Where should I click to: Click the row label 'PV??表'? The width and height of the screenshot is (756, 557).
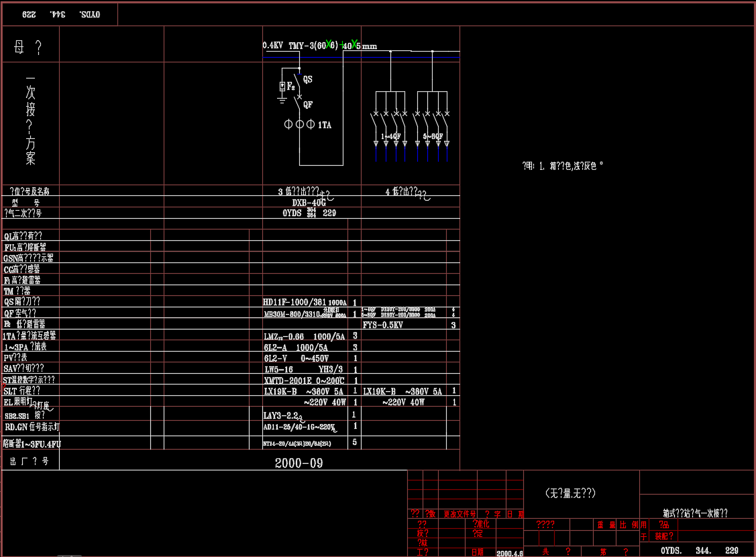[15, 357]
